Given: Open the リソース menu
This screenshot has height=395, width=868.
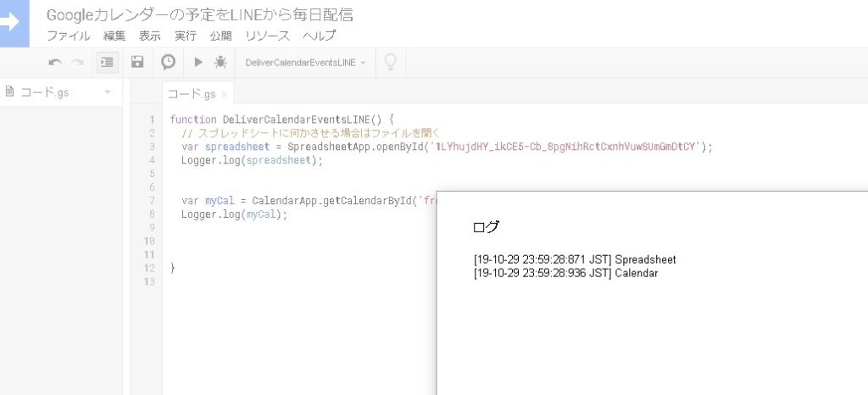Looking at the screenshot, I should (x=267, y=36).
